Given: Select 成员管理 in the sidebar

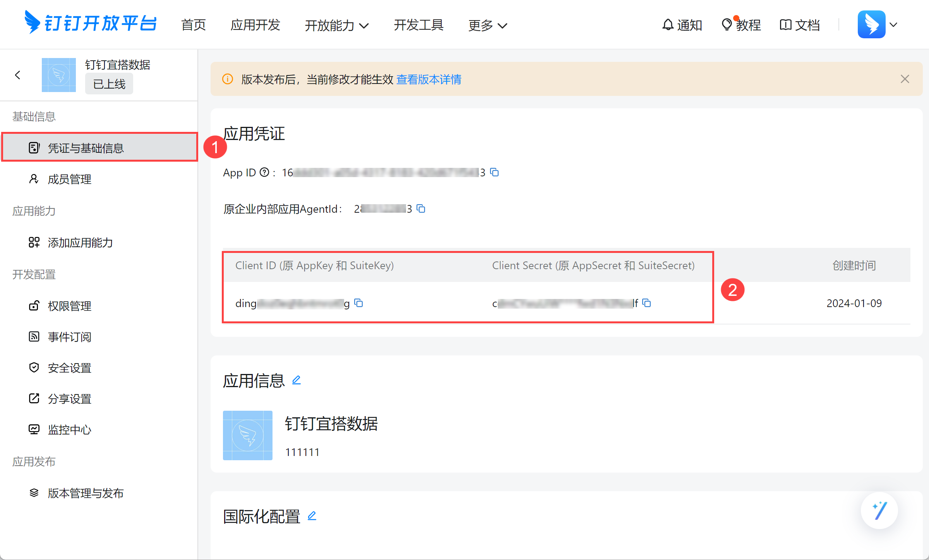Looking at the screenshot, I should 69,179.
